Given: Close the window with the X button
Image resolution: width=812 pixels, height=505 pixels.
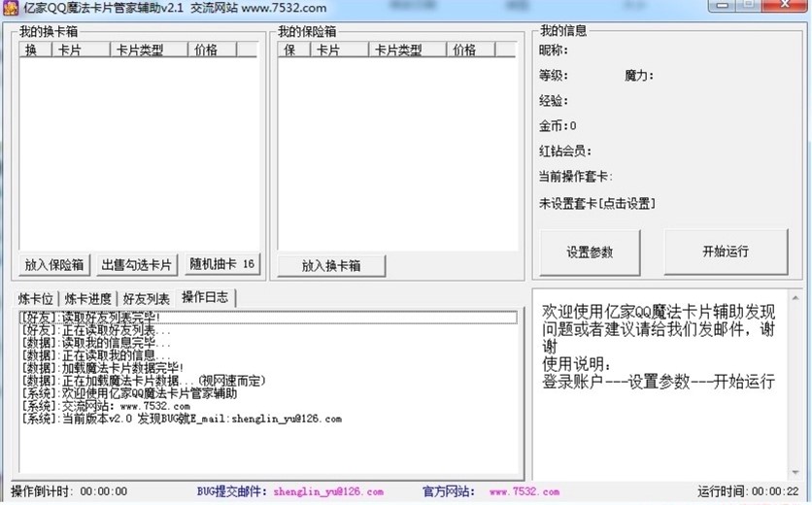Looking at the screenshot, I should tap(785, 5).
